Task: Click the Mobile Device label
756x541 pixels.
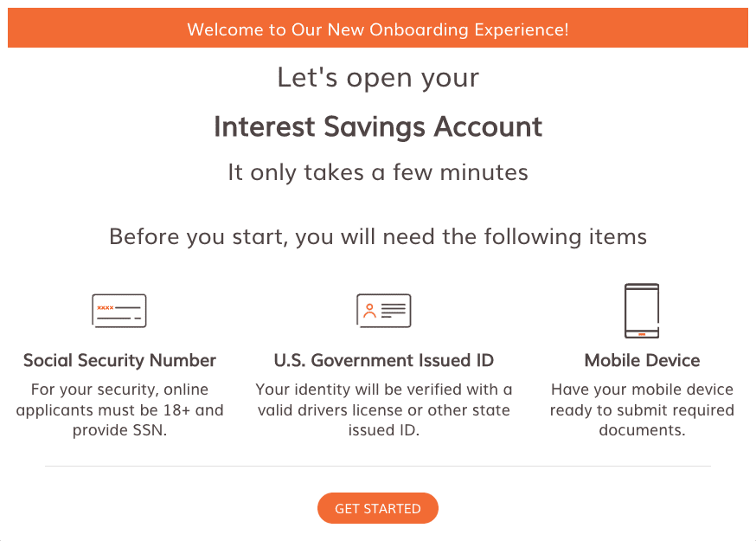Action: [642, 360]
